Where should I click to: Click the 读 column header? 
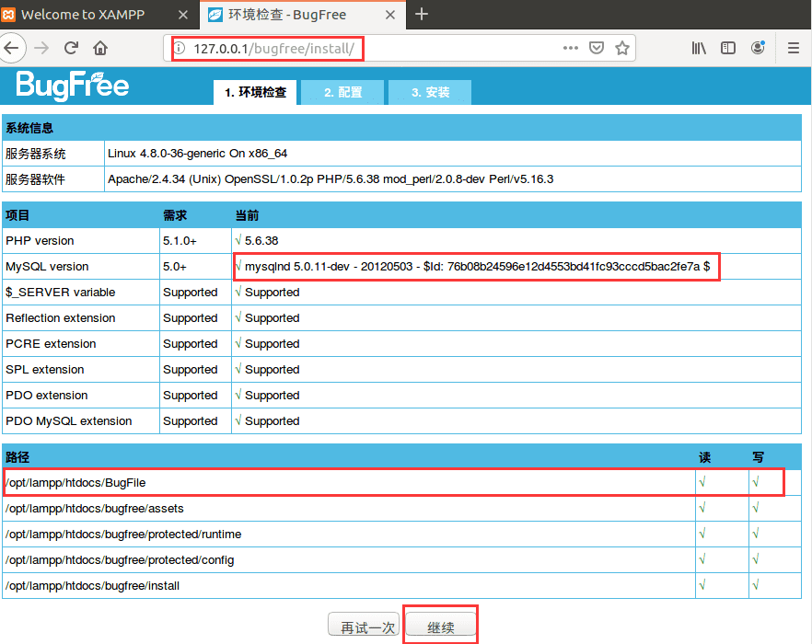pyautogui.click(x=705, y=457)
